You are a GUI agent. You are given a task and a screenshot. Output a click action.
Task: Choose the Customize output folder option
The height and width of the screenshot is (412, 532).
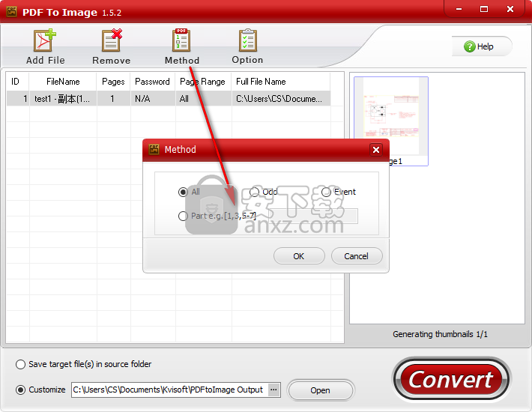point(20,390)
